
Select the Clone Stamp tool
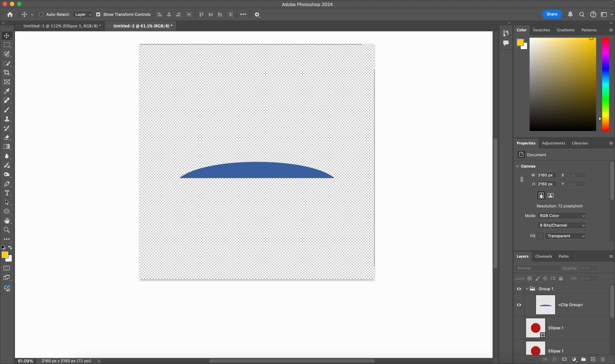pyautogui.click(x=7, y=119)
